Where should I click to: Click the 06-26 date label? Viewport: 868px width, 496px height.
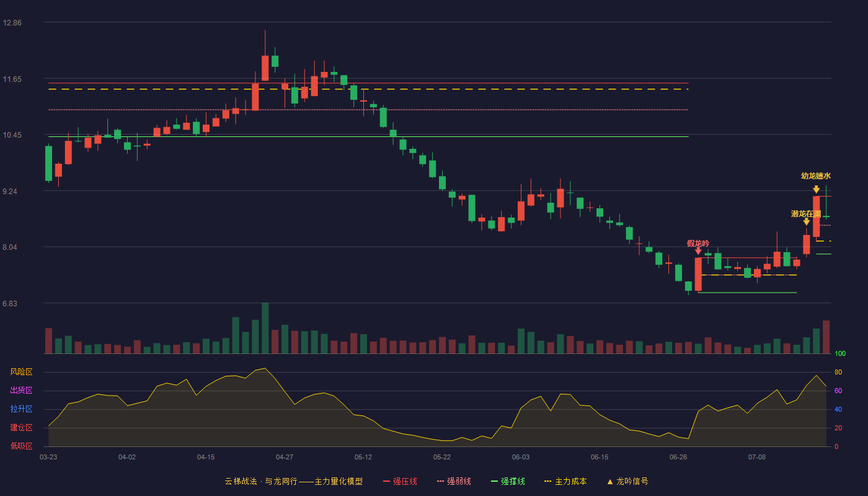[x=678, y=457]
